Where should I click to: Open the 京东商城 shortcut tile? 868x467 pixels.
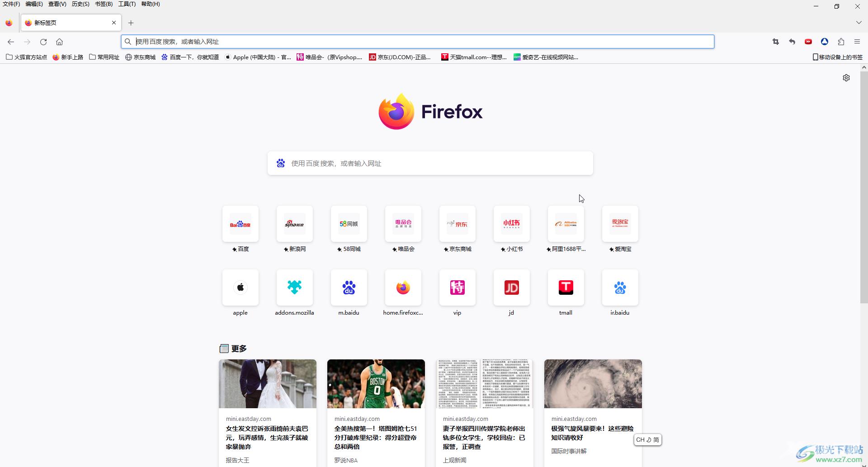tap(458, 224)
